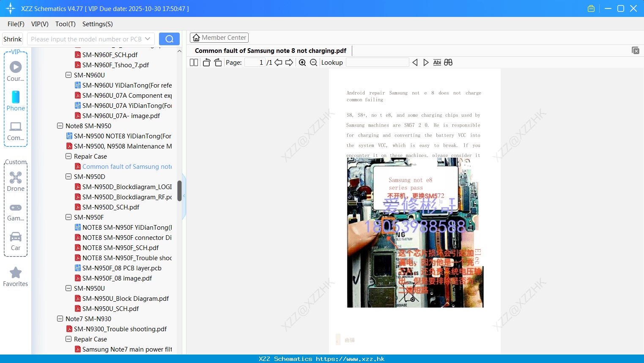Screen dimensions: 644x363
Task: Click the panel collapse handle
Action: pos(184,196)
